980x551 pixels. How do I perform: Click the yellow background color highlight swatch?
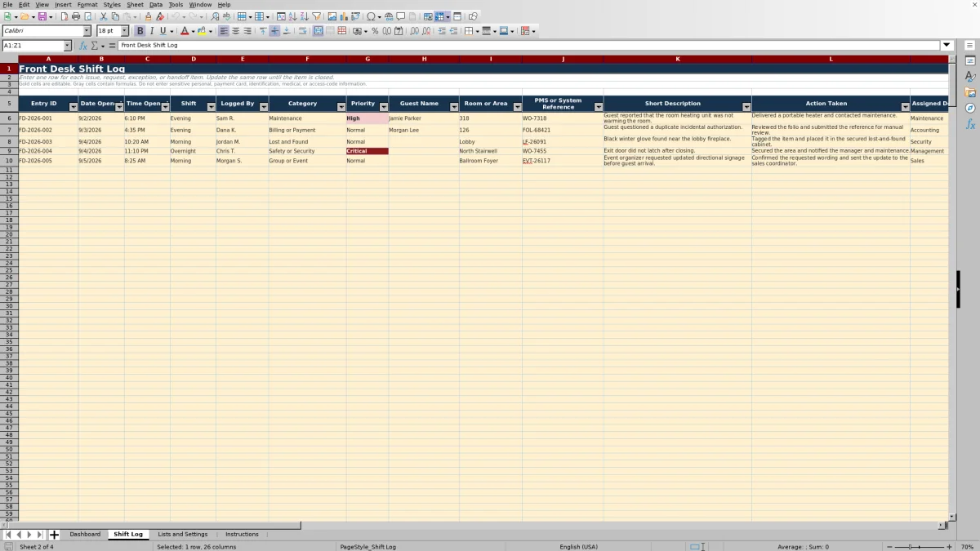(201, 31)
